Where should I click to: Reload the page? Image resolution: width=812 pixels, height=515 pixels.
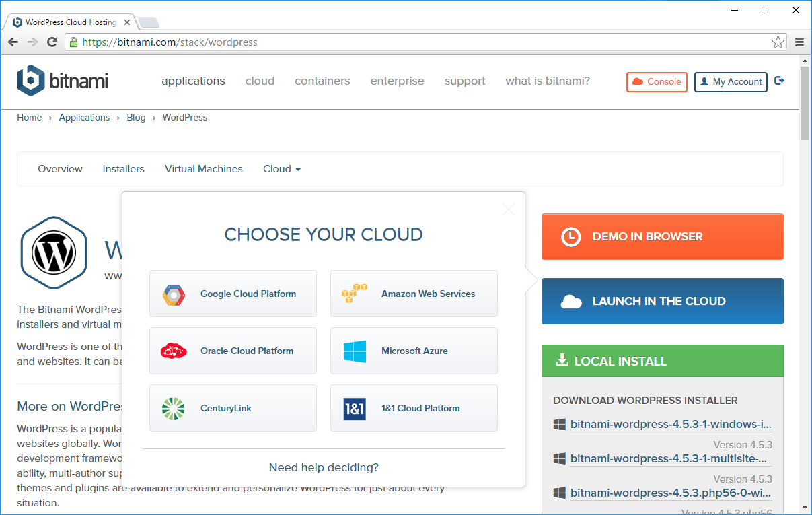52,42
